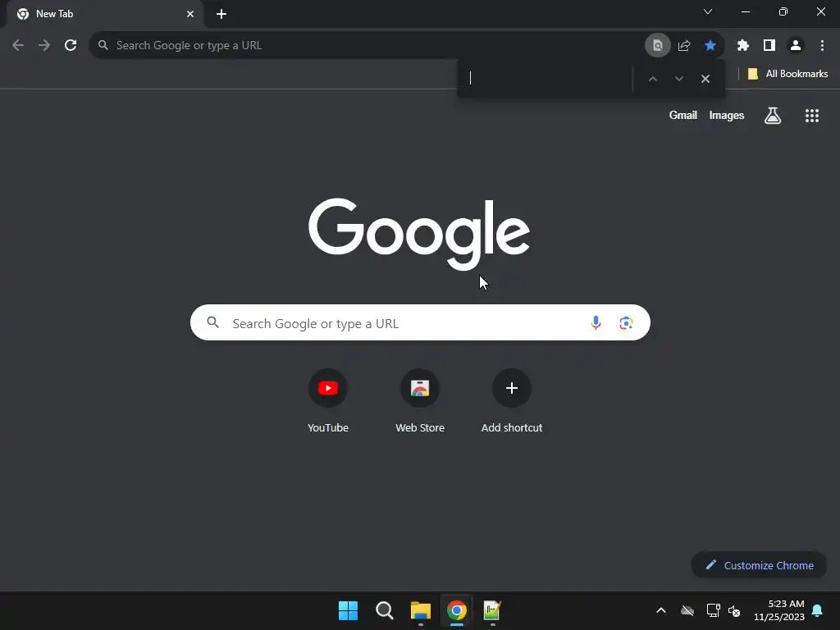Click Add shortcut button
Screen dimensions: 840x630
512,400
